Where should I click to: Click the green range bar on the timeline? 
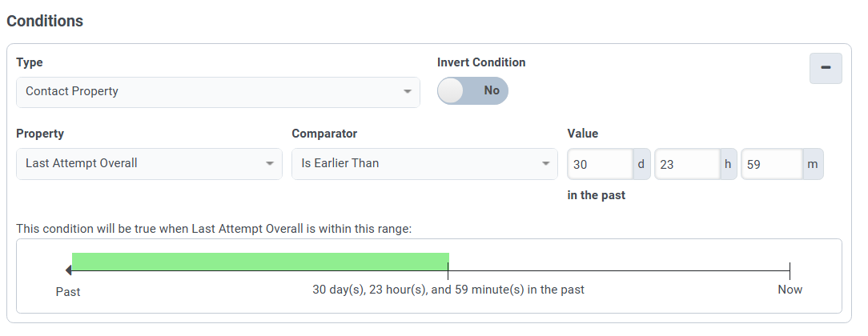[x=260, y=262]
